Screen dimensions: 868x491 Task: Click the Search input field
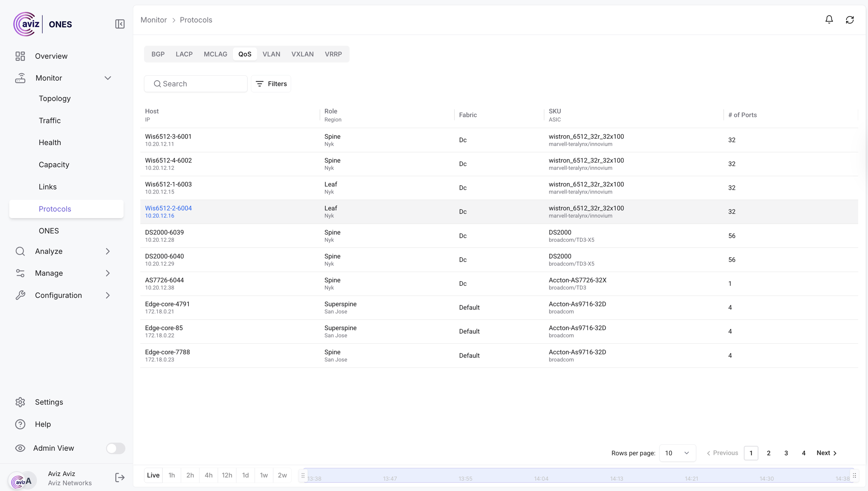click(196, 84)
